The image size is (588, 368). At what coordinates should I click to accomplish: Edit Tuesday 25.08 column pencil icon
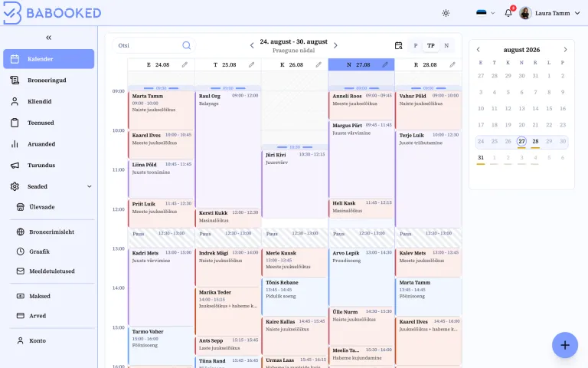(252, 64)
